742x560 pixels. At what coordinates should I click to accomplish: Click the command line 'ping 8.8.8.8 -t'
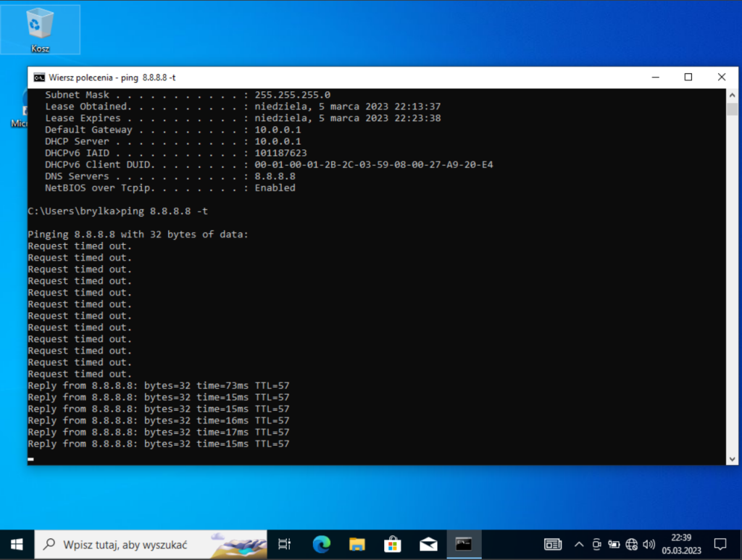pos(164,211)
